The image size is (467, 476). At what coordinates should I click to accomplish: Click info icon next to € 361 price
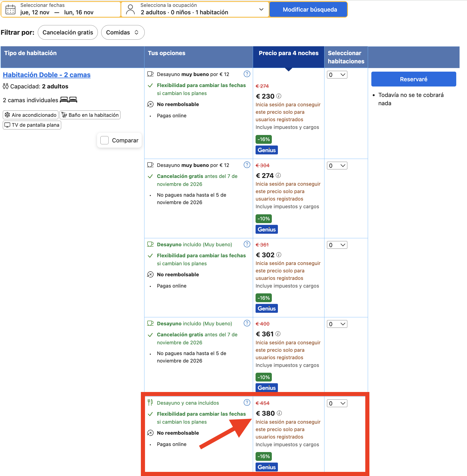tap(278, 334)
